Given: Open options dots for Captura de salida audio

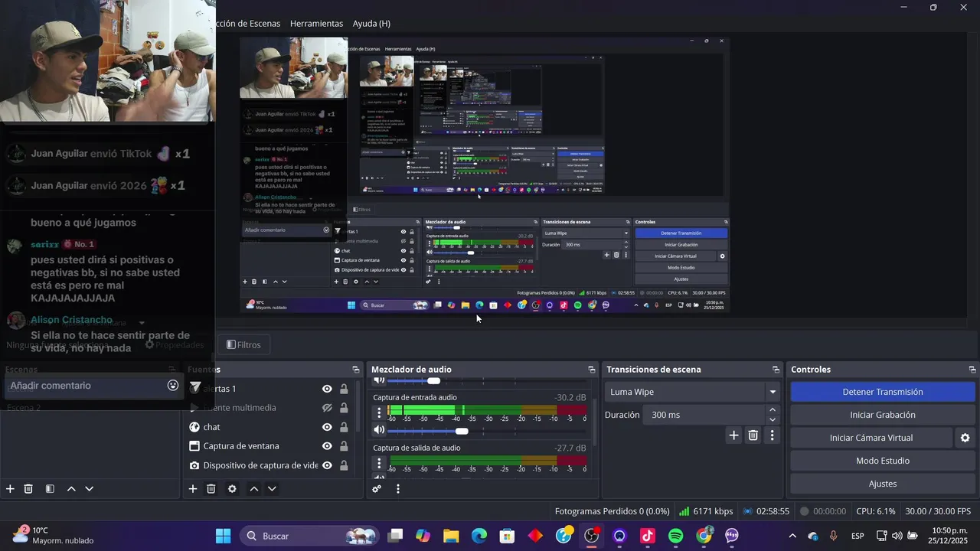Looking at the screenshot, I should click(x=378, y=463).
